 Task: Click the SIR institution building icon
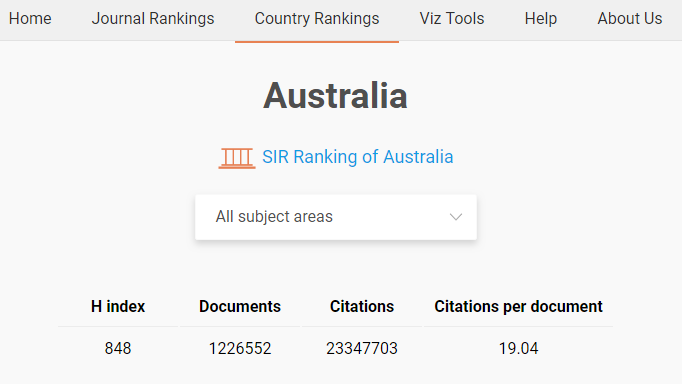[x=237, y=158]
